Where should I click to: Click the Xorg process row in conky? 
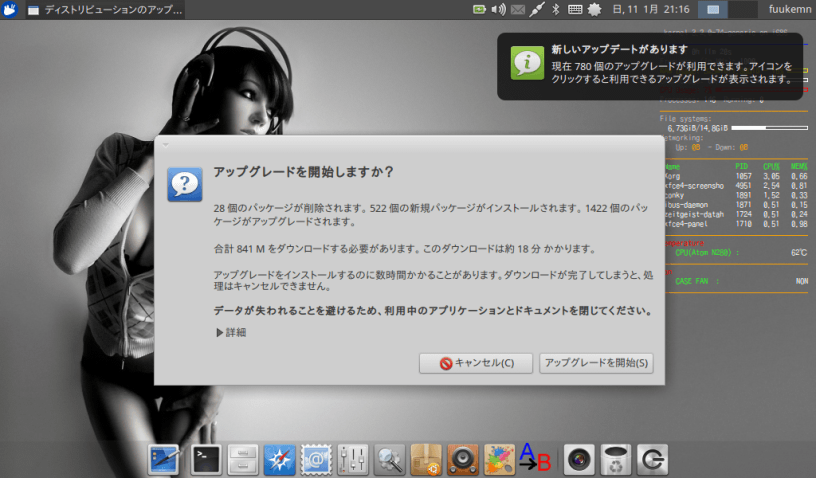pyautogui.click(x=736, y=176)
